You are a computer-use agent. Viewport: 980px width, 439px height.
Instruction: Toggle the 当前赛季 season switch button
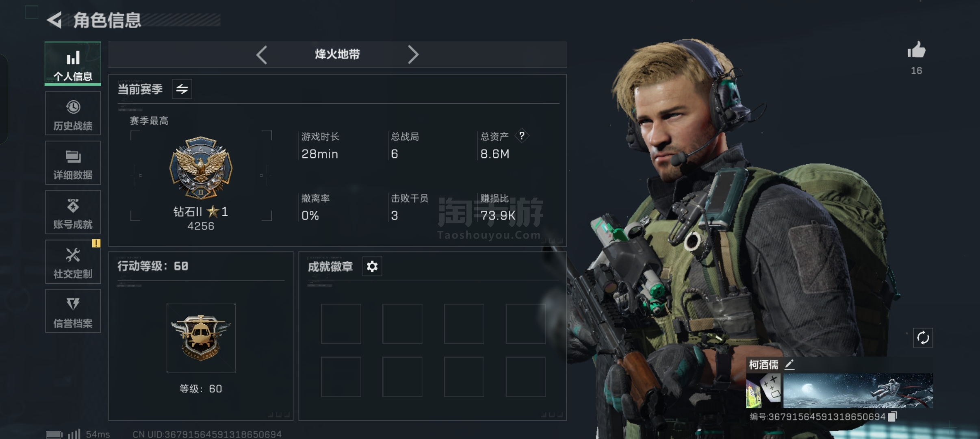point(182,89)
